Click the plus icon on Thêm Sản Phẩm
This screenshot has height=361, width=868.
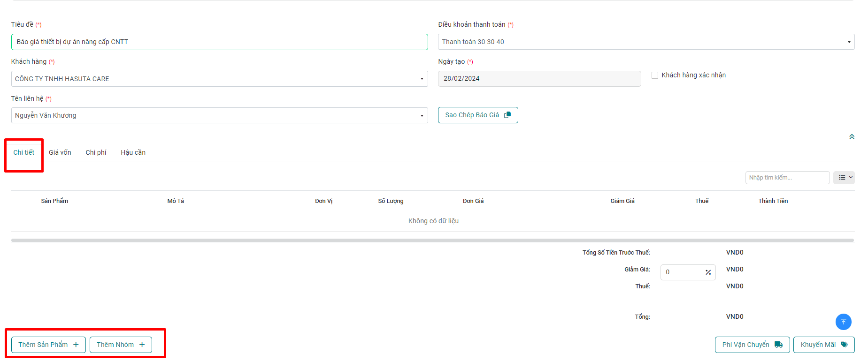tap(76, 345)
